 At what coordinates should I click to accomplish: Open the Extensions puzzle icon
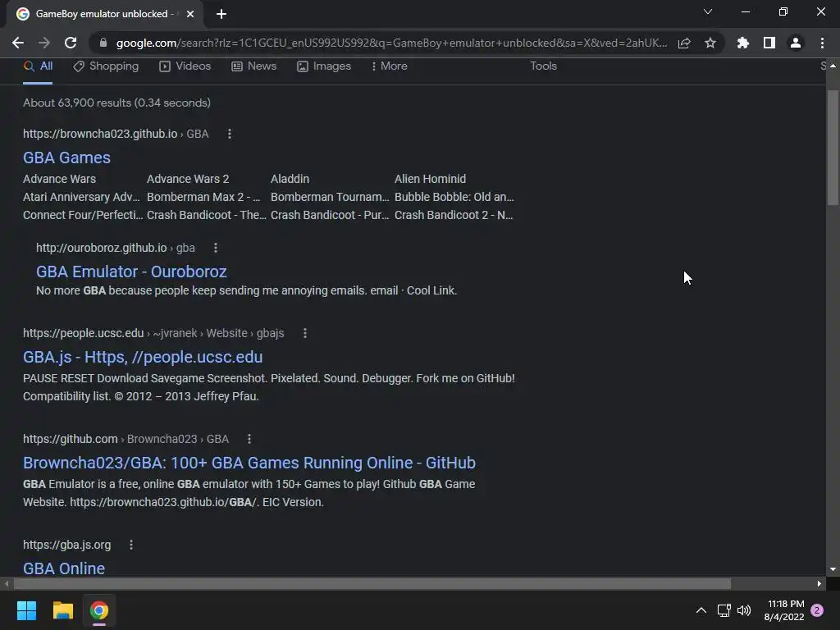point(743,43)
